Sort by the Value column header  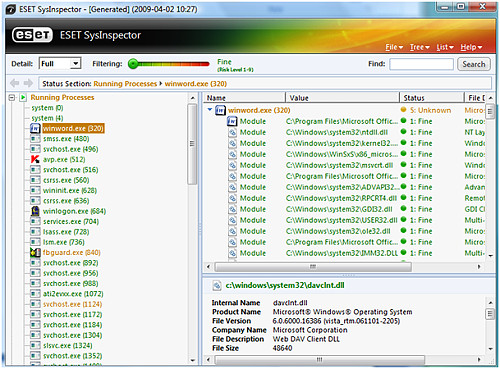[x=342, y=98]
